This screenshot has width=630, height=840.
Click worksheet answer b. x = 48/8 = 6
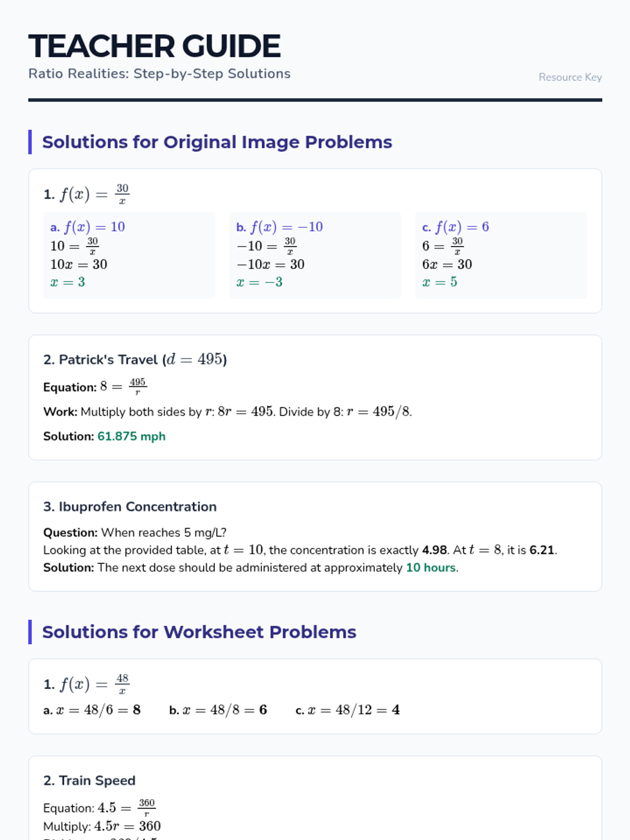pyautogui.click(x=218, y=710)
